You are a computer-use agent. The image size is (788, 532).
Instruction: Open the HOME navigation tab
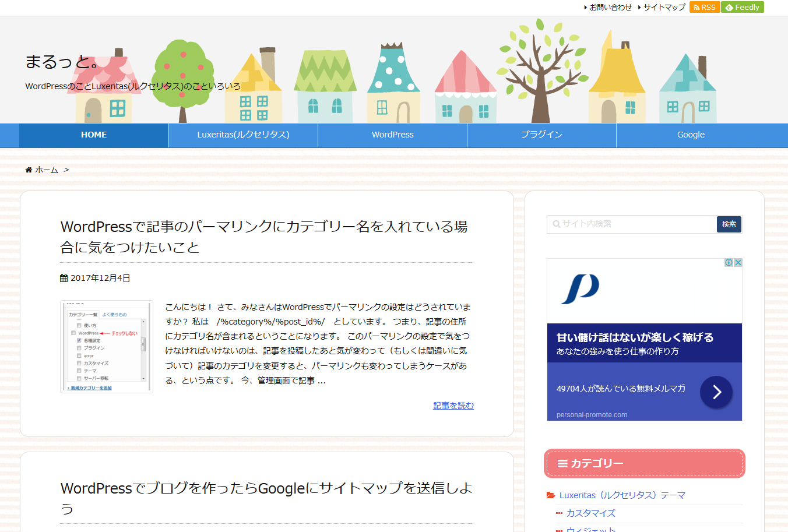point(94,135)
